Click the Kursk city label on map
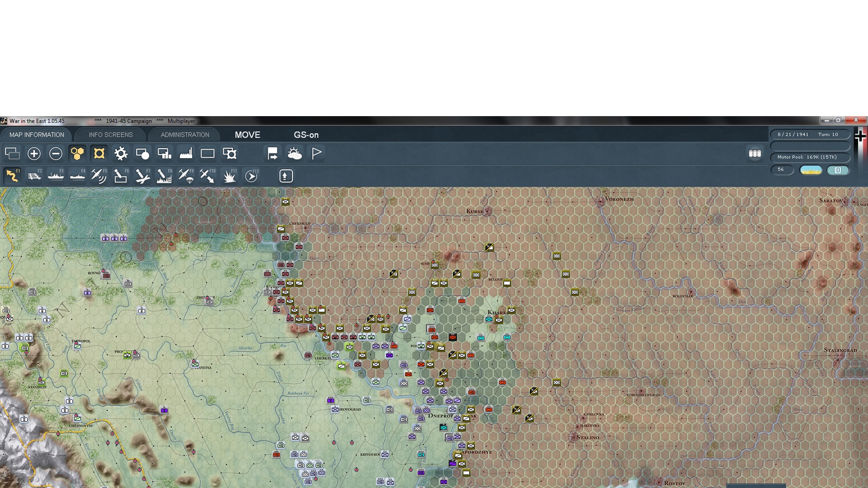868x488 pixels. 475,211
